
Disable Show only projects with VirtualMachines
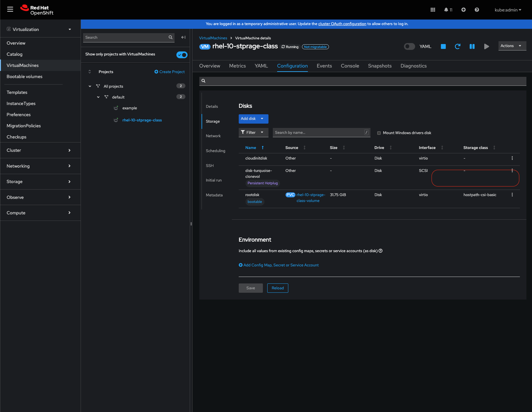tap(182, 55)
